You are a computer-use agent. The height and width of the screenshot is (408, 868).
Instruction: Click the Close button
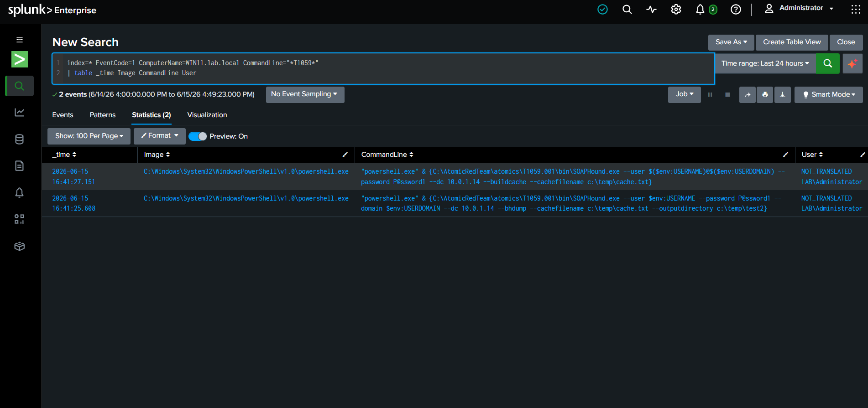click(x=846, y=42)
